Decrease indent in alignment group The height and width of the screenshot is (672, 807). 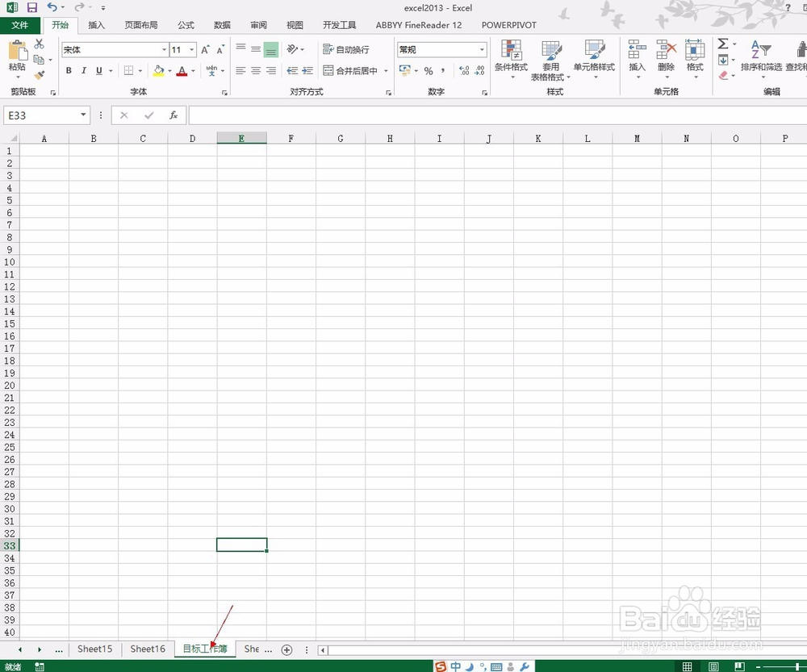tap(292, 71)
